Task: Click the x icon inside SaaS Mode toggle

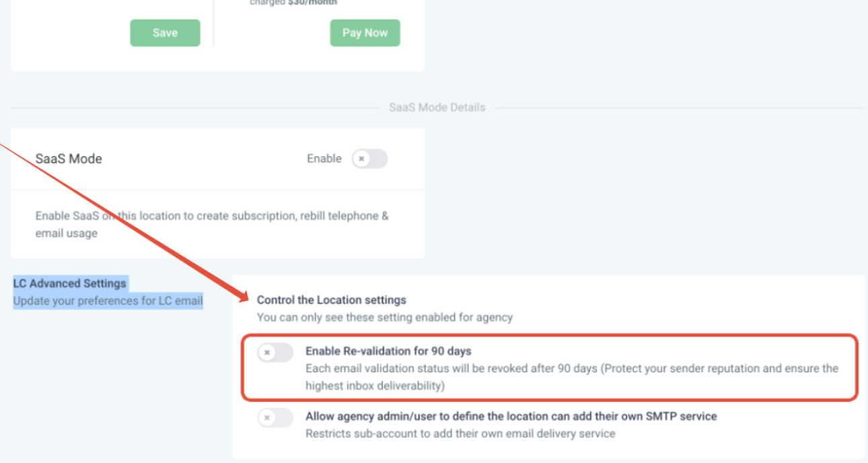Action: point(362,159)
